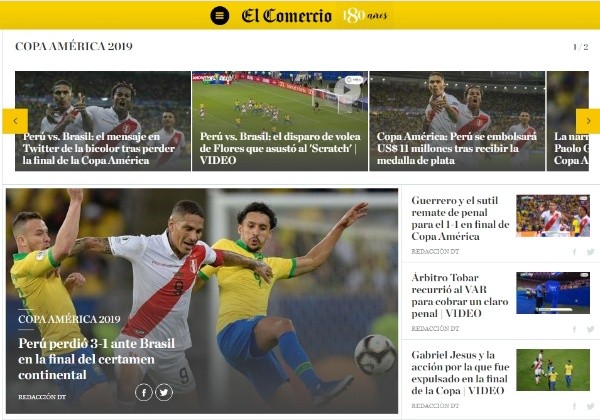Share main Perú-Brasil story on Twitter
The image size is (600, 420).
tap(164, 392)
